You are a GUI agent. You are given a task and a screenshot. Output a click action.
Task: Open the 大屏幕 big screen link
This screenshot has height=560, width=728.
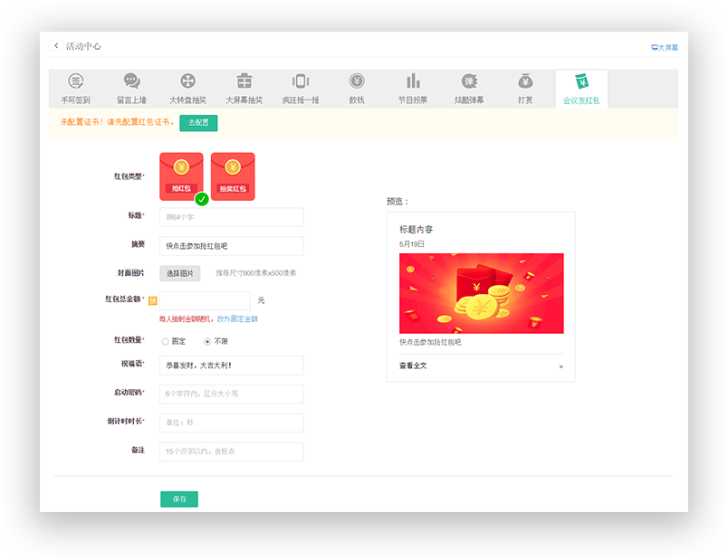tap(665, 47)
